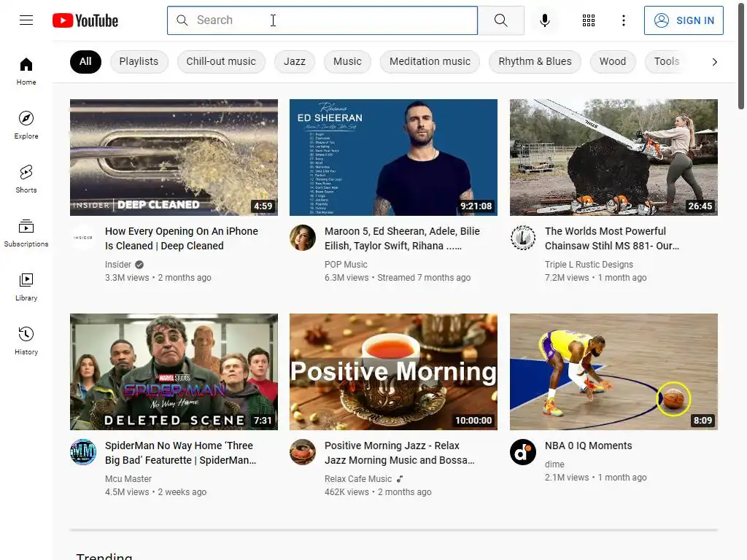Open title 'NBA 0 IQ Moments'

589,446
